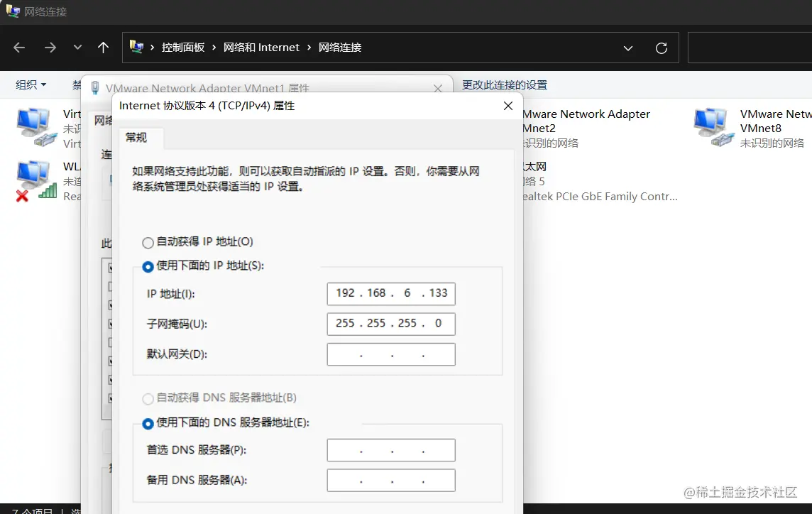This screenshot has height=514, width=812.
Task: Select 自动获得 DNS 服务器地址 radio button
Action: click(148, 398)
